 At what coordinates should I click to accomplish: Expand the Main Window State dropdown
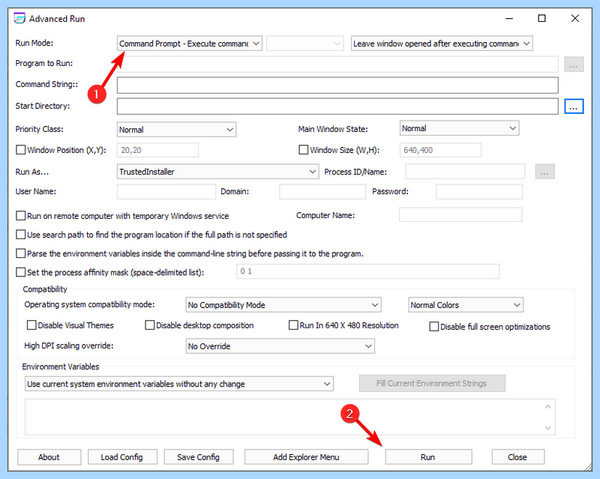[459, 128]
